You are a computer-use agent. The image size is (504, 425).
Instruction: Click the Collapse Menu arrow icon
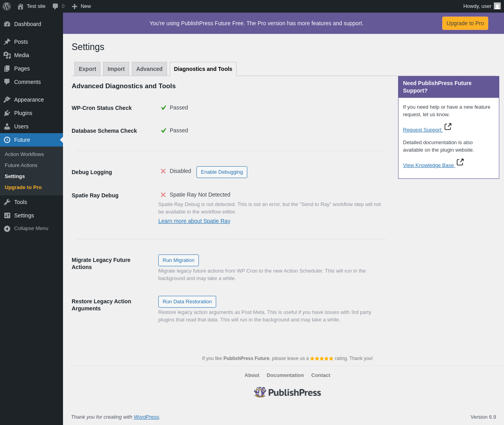click(x=7, y=228)
